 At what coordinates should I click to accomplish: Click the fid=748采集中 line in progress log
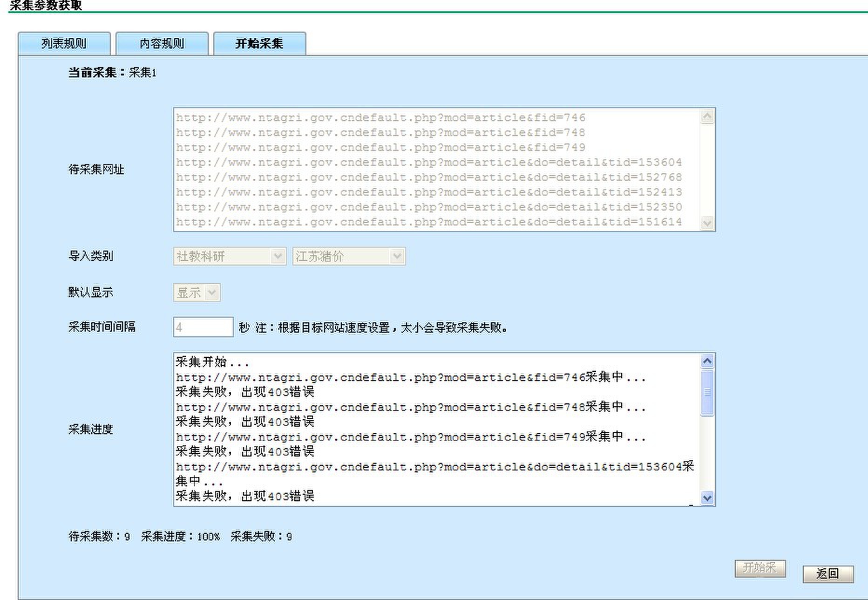pos(410,407)
